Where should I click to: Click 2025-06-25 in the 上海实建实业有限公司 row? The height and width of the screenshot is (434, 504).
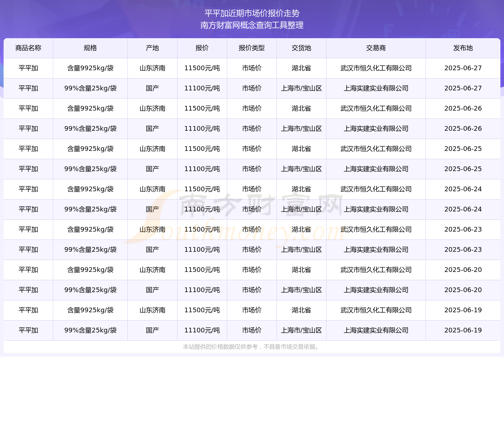(x=463, y=169)
